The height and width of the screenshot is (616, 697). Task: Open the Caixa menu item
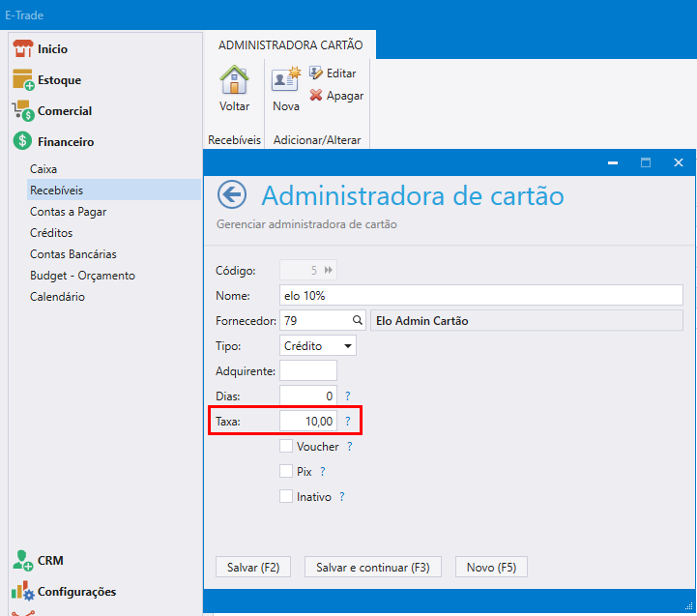pos(44,169)
